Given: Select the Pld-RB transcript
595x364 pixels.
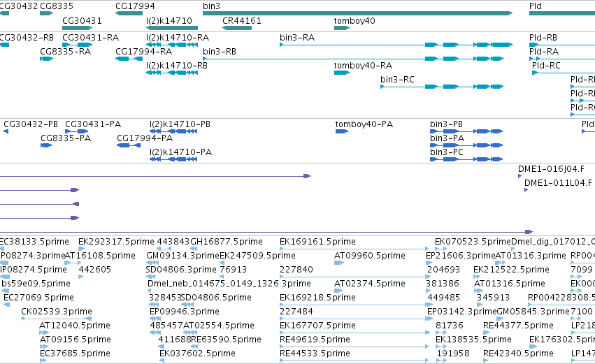Looking at the screenshot, I should [x=562, y=45].
